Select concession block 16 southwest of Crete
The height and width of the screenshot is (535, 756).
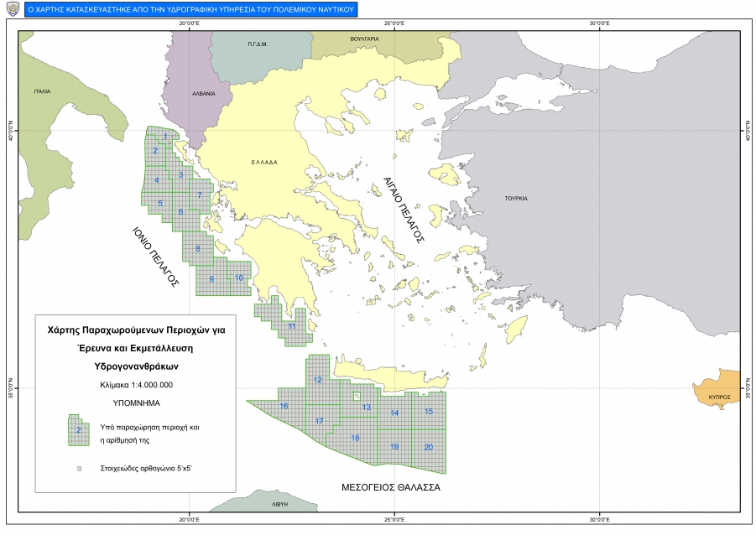pos(284,407)
